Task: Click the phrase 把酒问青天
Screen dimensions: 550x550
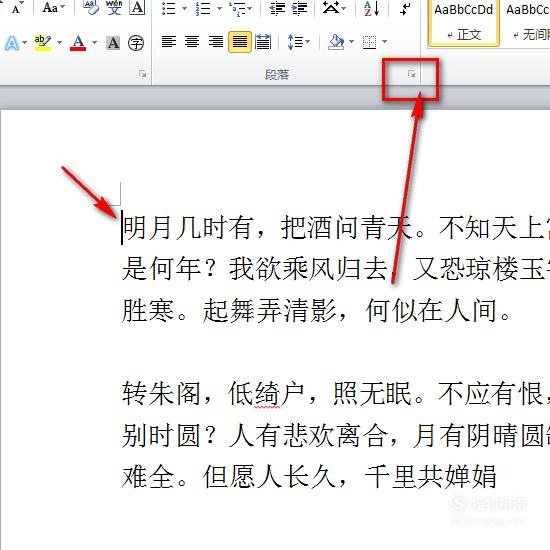Action: [347, 228]
